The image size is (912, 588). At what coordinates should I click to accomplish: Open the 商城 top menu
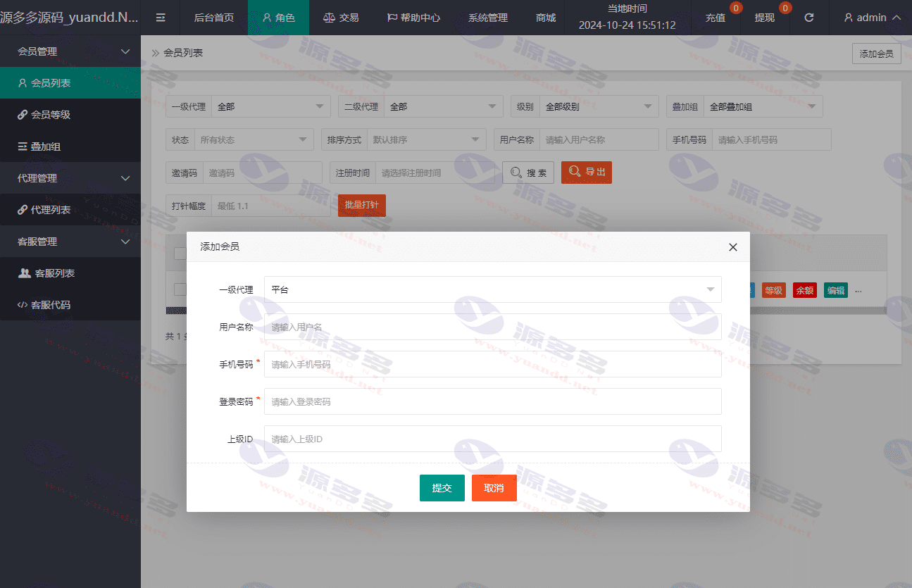[x=545, y=18]
